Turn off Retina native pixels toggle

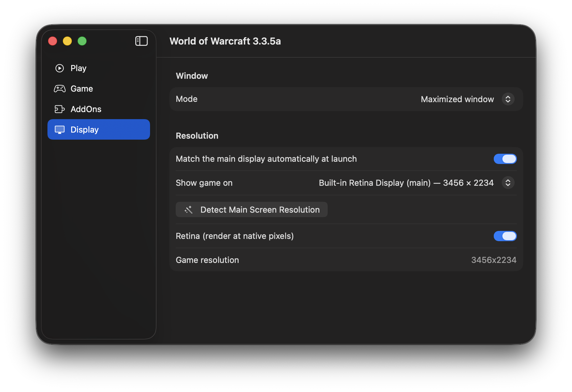point(505,236)
